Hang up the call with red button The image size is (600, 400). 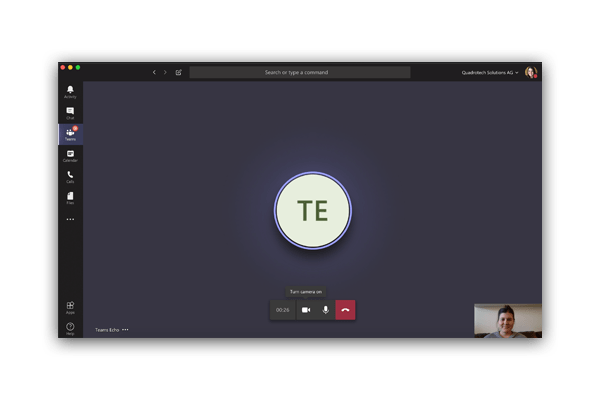(x=345, y=310)
